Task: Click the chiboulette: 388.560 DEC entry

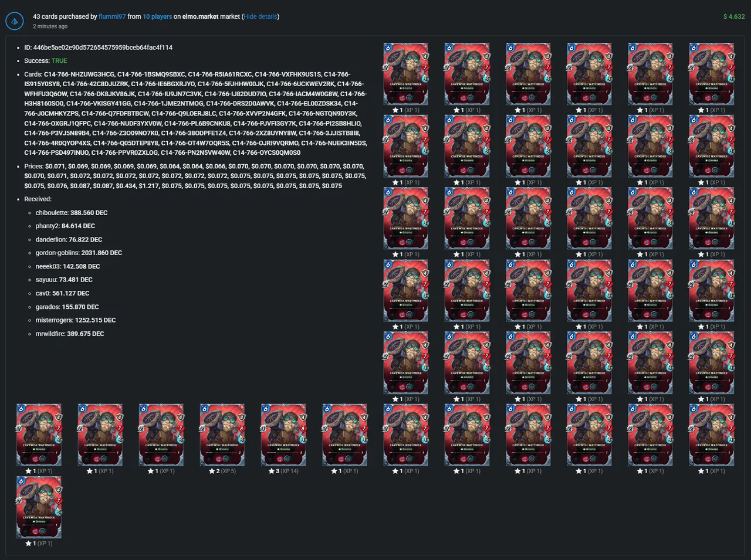Action: pos(72,213)
